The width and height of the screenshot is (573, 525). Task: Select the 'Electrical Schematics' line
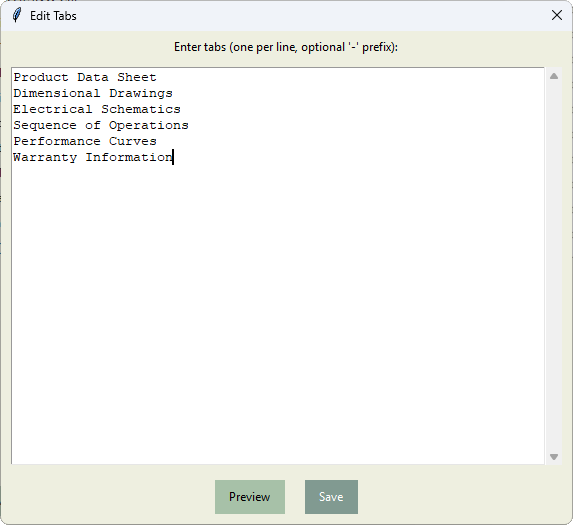tap(97, 109)
